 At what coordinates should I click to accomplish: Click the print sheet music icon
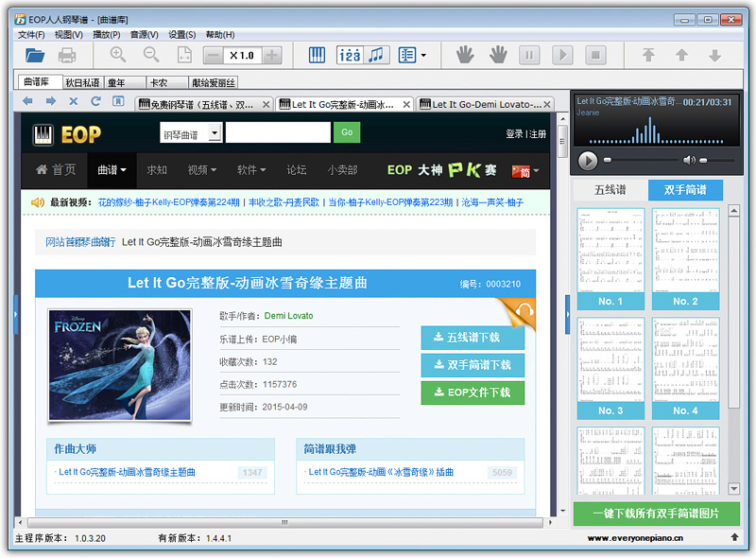[66, 55]
